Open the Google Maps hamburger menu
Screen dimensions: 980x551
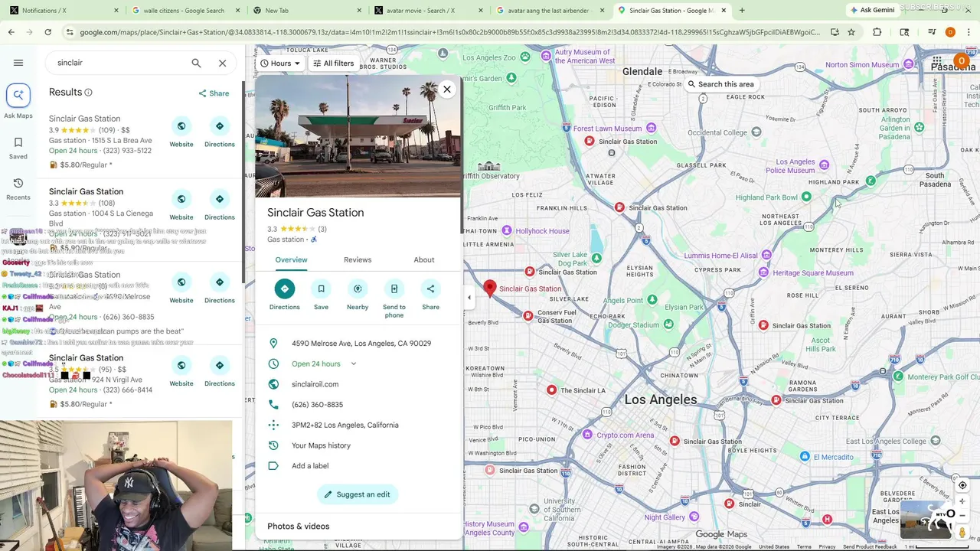pyautogui.click(x=18, y=63)
